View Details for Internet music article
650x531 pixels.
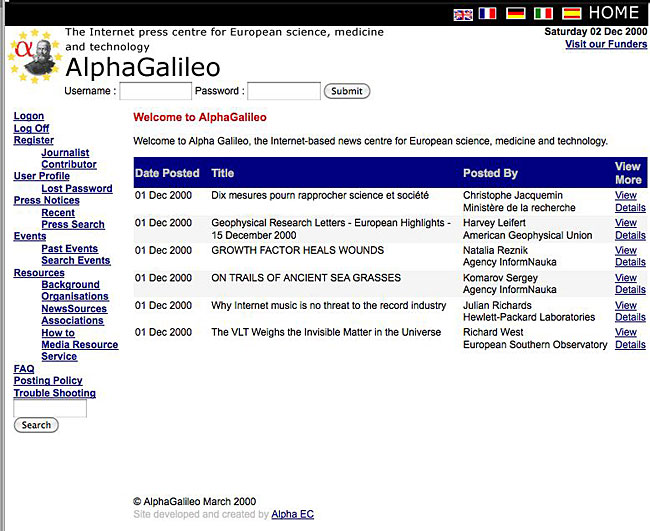(630, 311)
